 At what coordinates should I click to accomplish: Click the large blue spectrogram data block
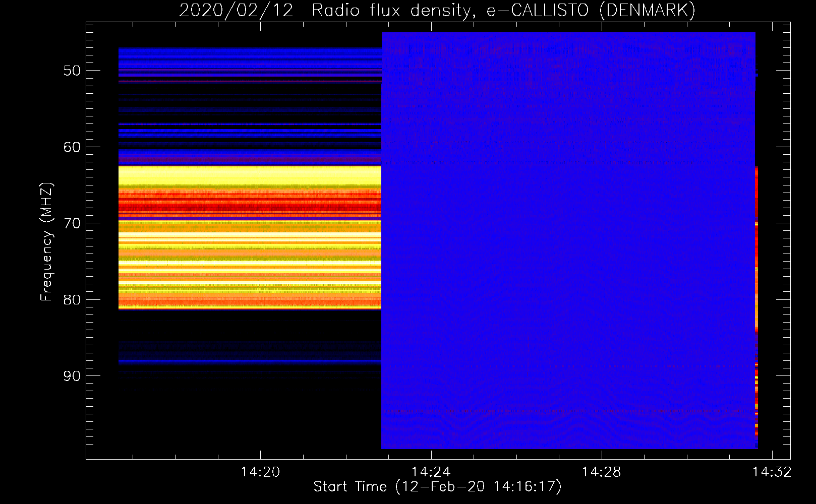coord(568,240)
